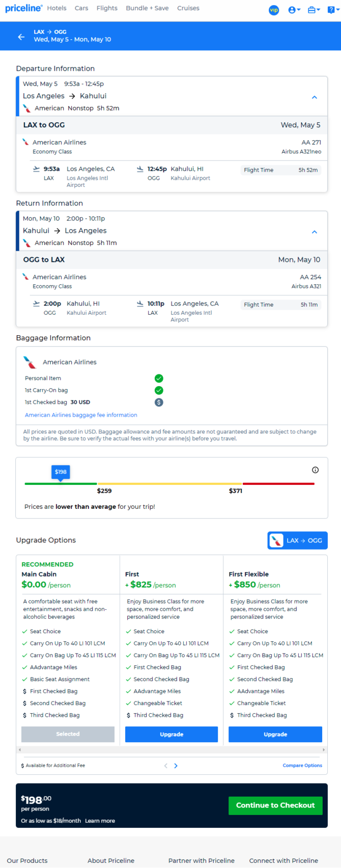This screenshot has width=341, height=868.
Task: Open the help question mark icon
Action: pos(332,10)
